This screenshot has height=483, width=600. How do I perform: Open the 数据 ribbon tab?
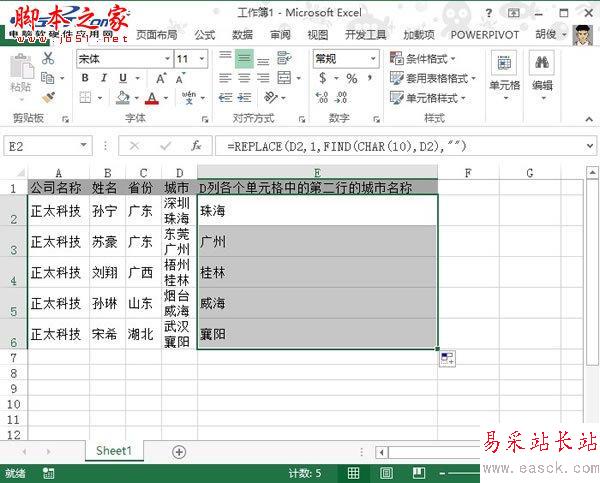coord(242,34)
